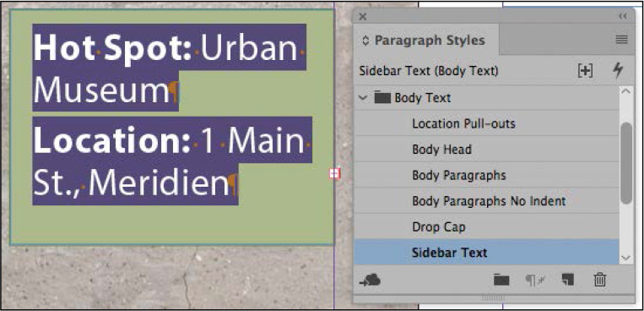The height and width of the screenshot is (311, 644).
Task: Apply the Body Paragraphs style
Action: [x=487, y=175]
